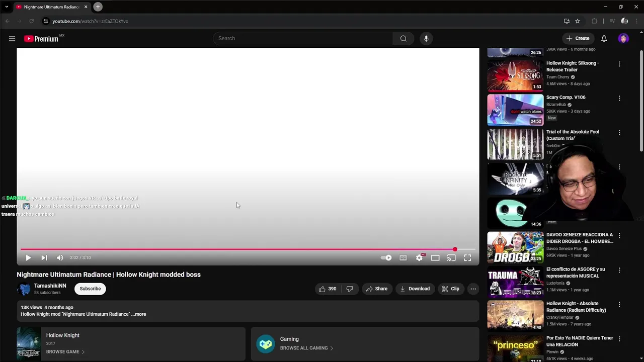The image size is (644, 362).
Task: Open the notifications bell
Action: coord(604,38)
